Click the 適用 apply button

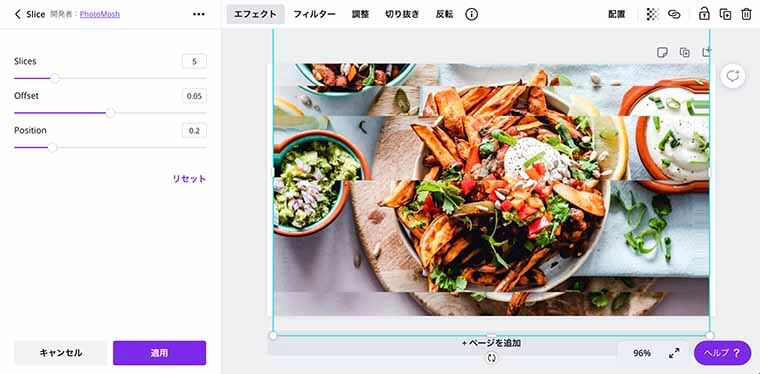(159, 353)
